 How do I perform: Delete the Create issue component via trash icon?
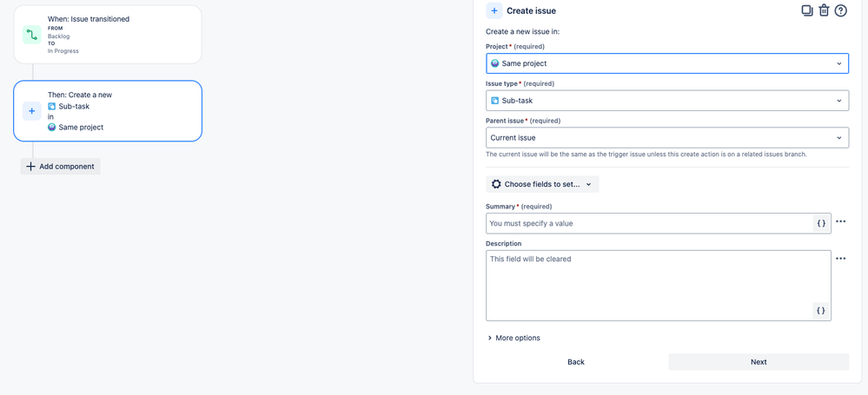[x=824, y=10]
